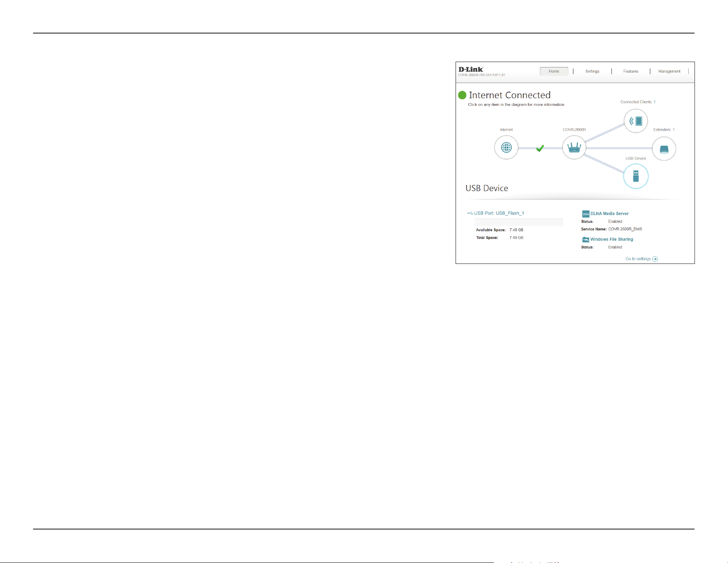
Task: Click the Internet globe icon
Action: [506, 147]
